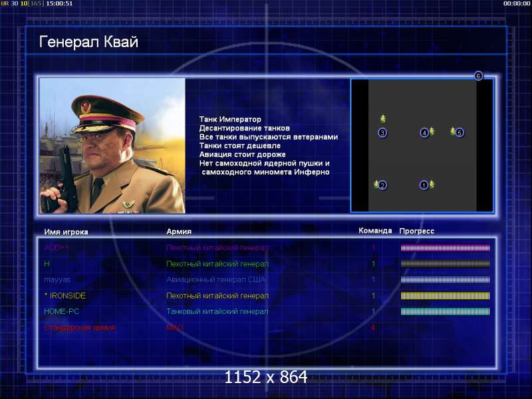The width and height of the screenshot is (532, 399).
Task: Click the 'Авиация стоит дороже' line
Action: click(242, 155)
